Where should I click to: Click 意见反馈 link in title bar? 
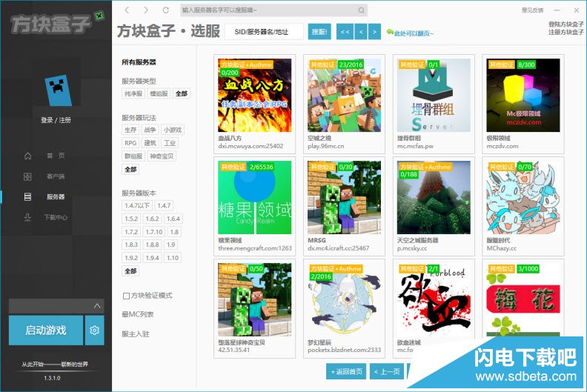(532, 10)
